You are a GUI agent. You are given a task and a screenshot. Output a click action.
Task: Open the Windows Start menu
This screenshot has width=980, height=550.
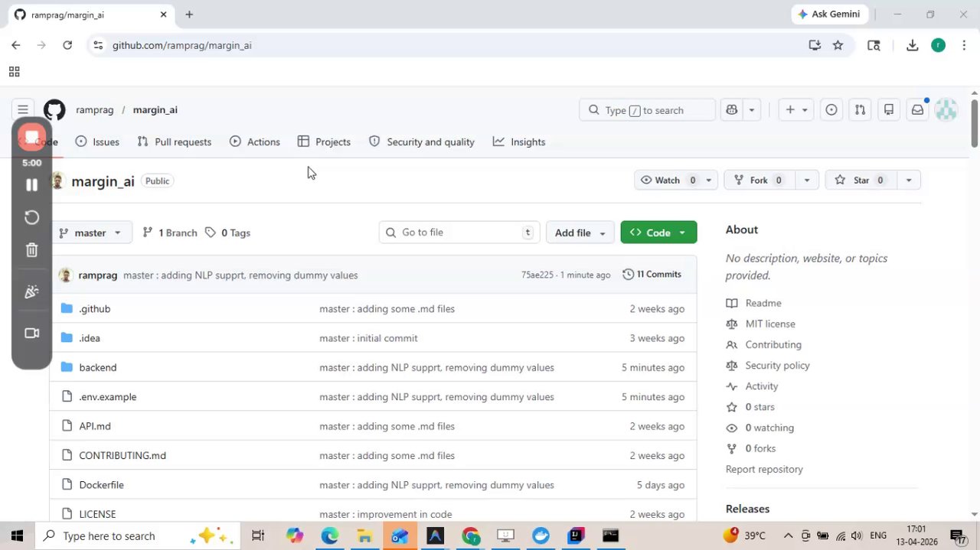click(x=17, y=535)
